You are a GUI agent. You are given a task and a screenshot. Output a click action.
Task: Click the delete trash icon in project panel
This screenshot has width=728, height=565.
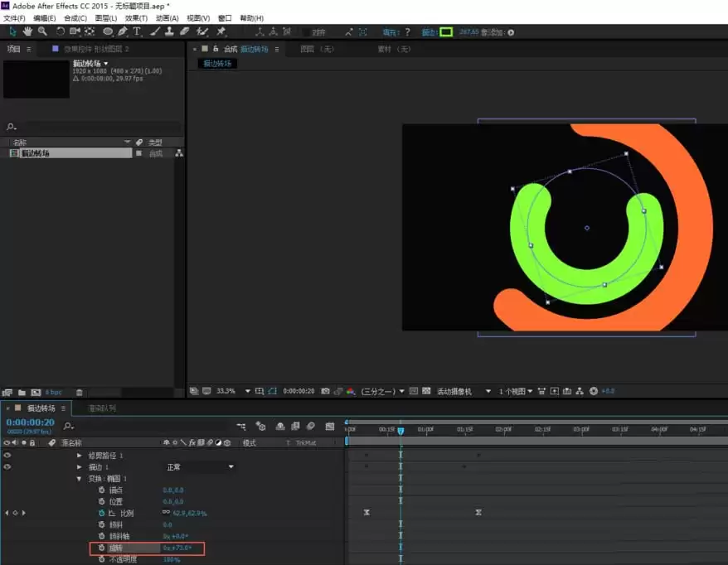click(80, 393)
